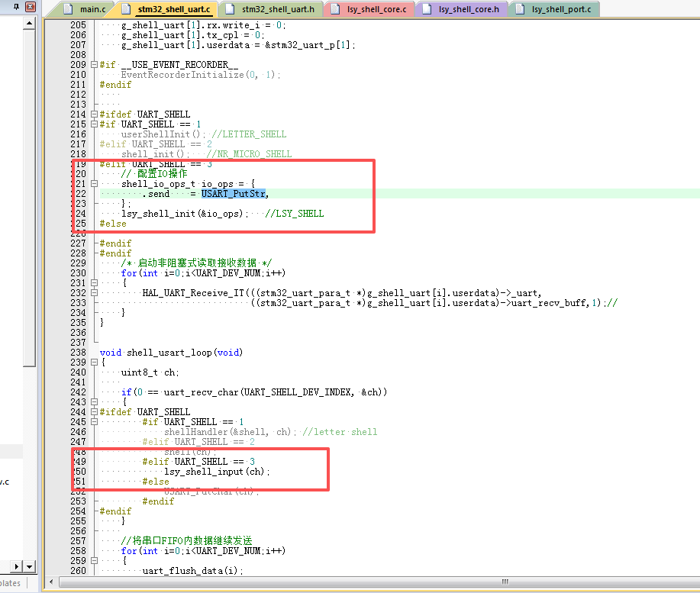The height and width of the screenshot is (593, 700).
Task: Click the //NR_MICRO_SHELL comment
Action: click(x=249, y=154)
